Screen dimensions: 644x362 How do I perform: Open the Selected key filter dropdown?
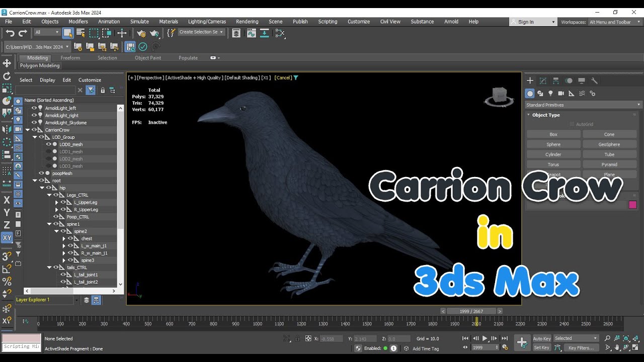click(x=576, y=338)
